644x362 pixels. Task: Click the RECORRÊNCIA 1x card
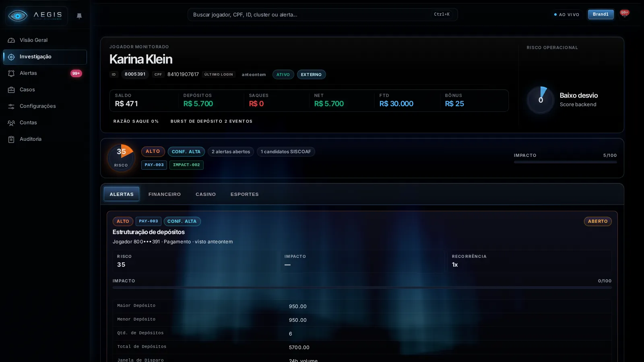pos(530,261)
